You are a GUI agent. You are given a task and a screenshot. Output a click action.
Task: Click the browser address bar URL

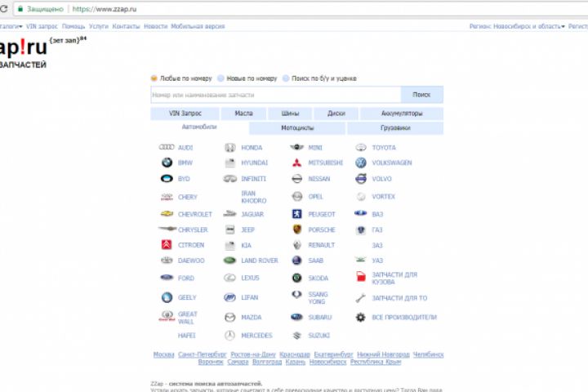(105, 9)
